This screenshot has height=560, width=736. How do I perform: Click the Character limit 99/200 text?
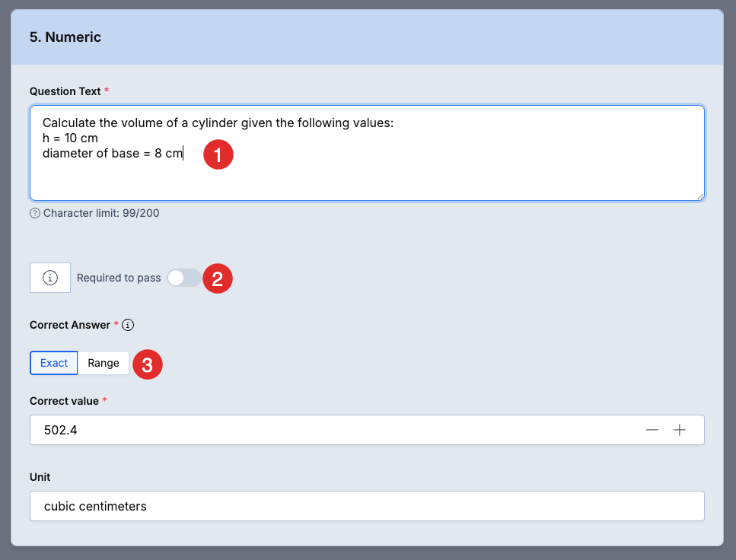tap(101, 213)
